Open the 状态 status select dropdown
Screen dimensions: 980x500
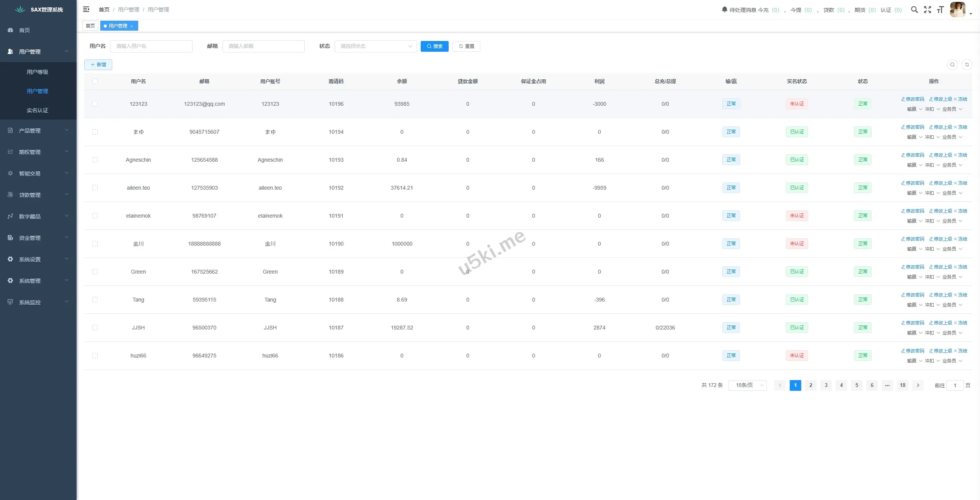coord(375,46)
